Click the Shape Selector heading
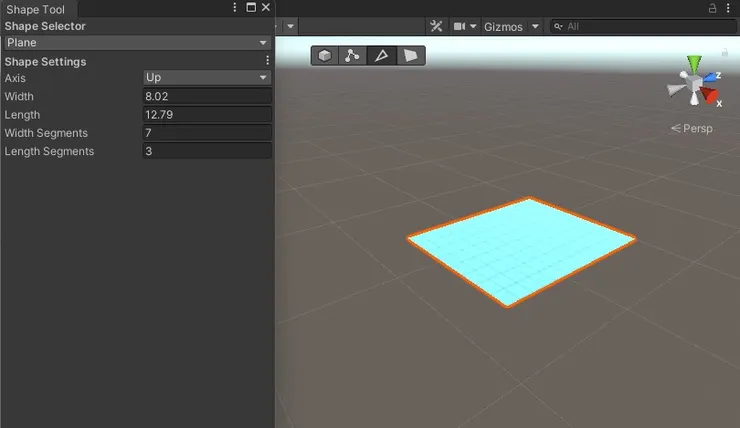Viewport: 740px width, 428px height. (45, 26)
